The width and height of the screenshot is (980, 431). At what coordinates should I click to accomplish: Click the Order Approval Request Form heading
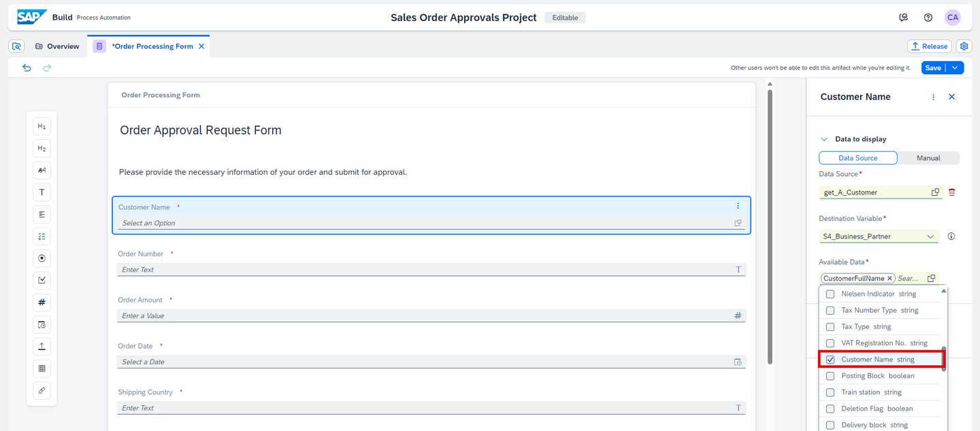coord(201,130)
